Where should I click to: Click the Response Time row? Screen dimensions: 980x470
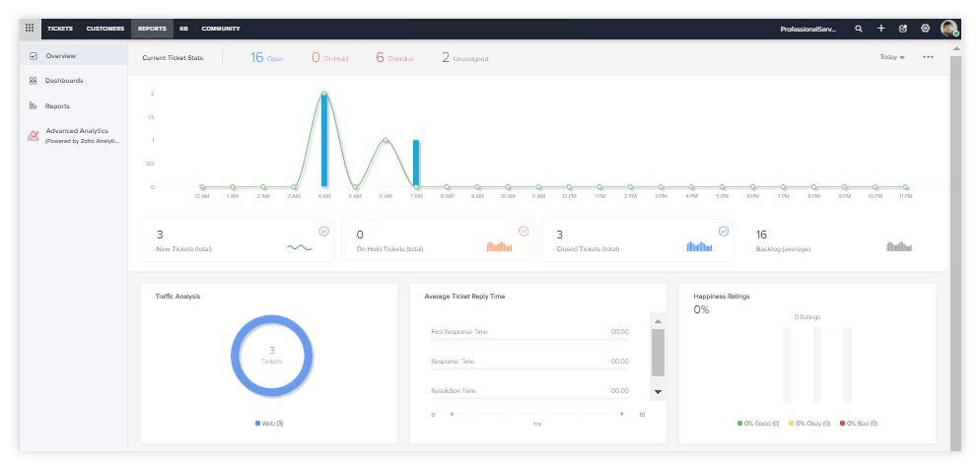coord(529,364)
